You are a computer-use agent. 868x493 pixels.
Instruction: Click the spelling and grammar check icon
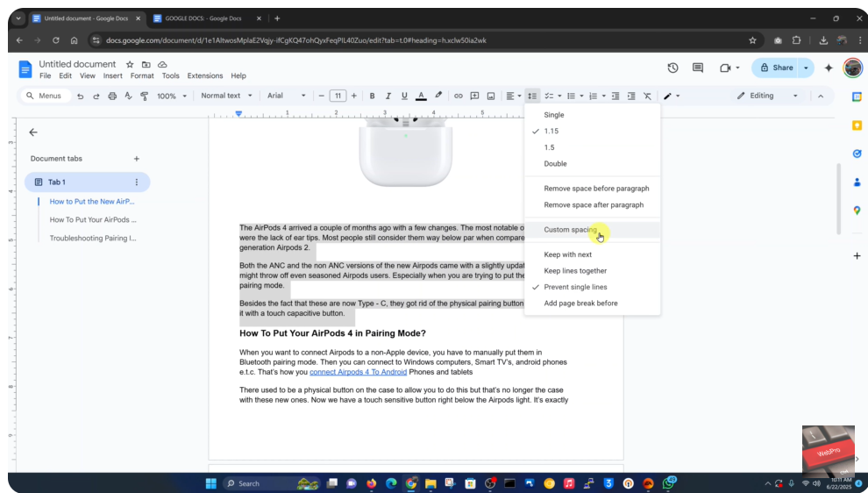click(x=128, y=96)
